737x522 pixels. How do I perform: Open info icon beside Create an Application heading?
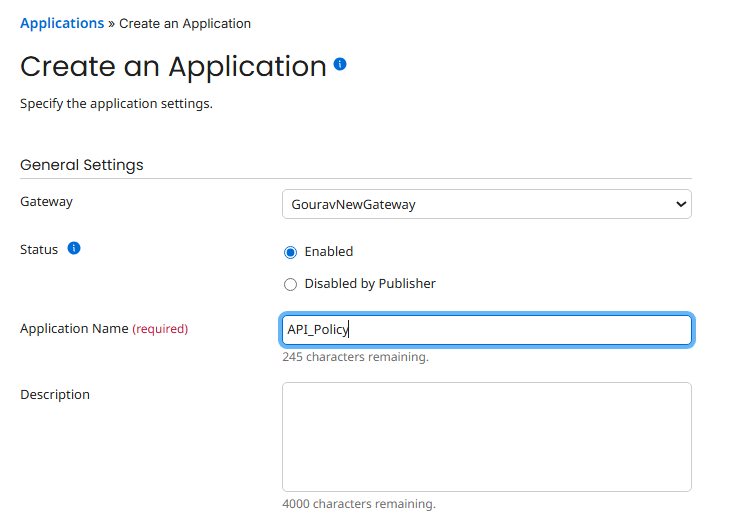[x=340, y=64]
